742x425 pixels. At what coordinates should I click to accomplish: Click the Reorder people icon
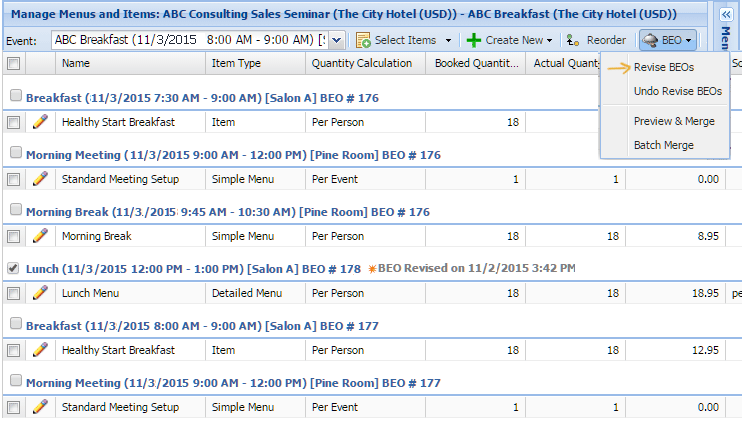tap(573, 41)
